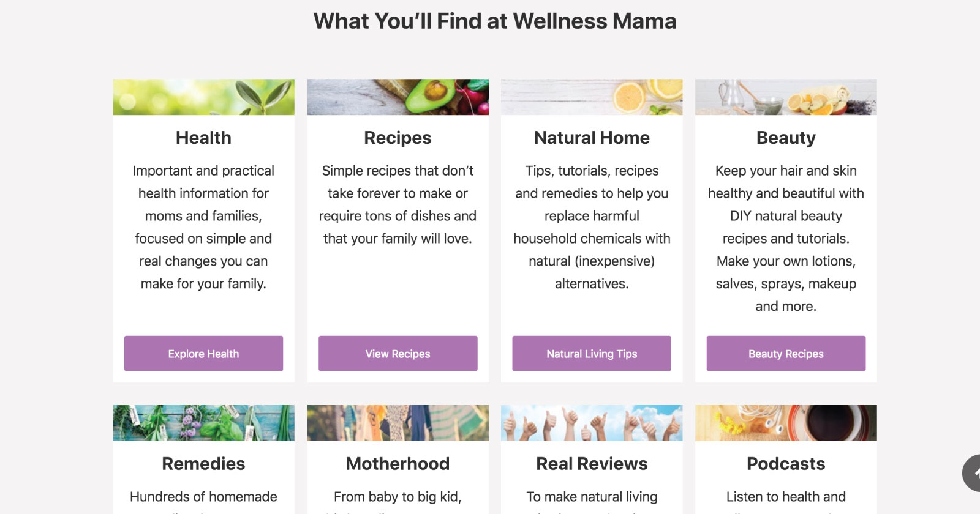Click the Remedies herbs image
The width and height of the screenshot is (980, 514).
point(203,423)
